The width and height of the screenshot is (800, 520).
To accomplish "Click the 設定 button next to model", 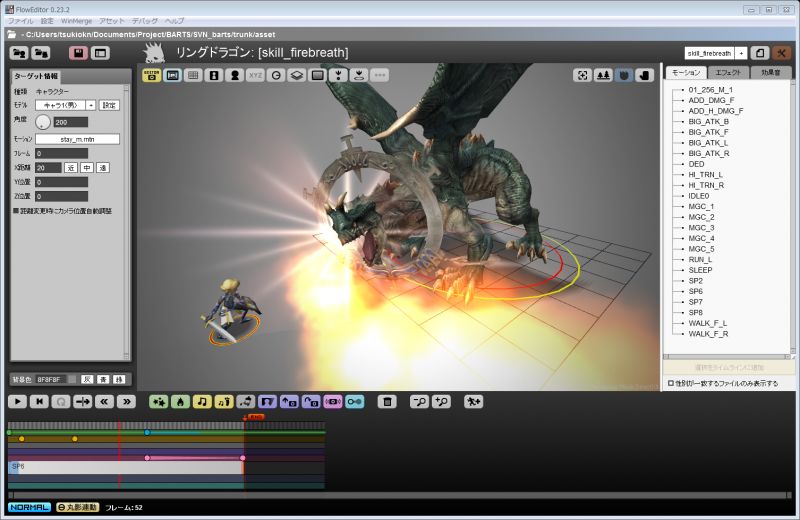I will click(x=109, y=105).
